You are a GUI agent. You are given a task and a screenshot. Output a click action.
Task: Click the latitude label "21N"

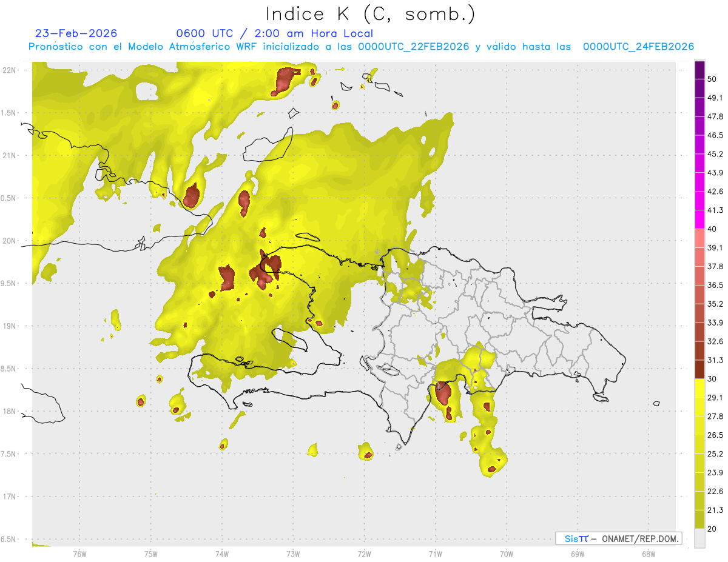[x=10, y=156]
